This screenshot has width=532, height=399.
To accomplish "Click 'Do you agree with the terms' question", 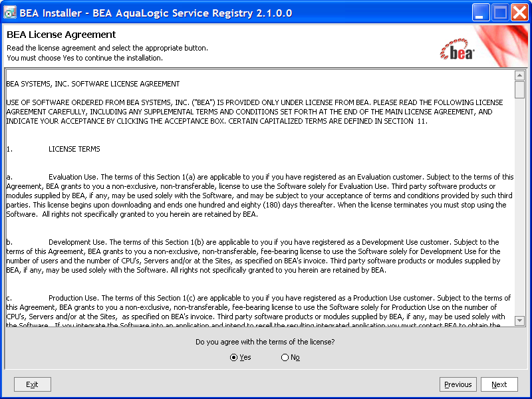I will click(x=265, y=342).
